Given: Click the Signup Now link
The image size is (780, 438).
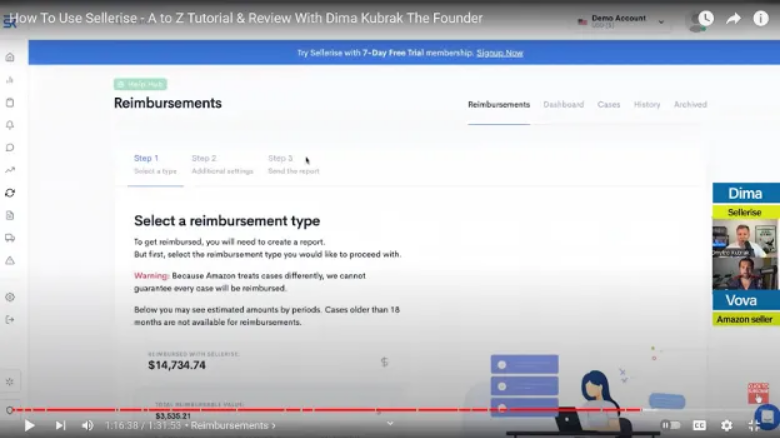Looking at the screenshot, I should pos(499,53).
